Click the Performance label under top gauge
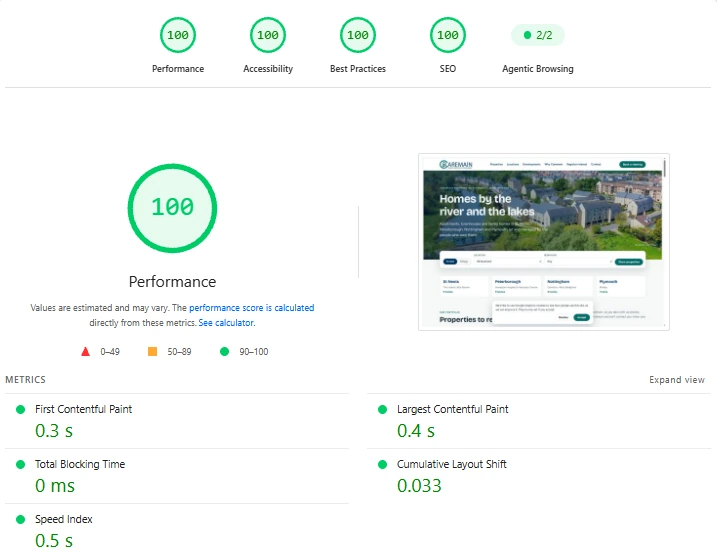 coord(178,69)
